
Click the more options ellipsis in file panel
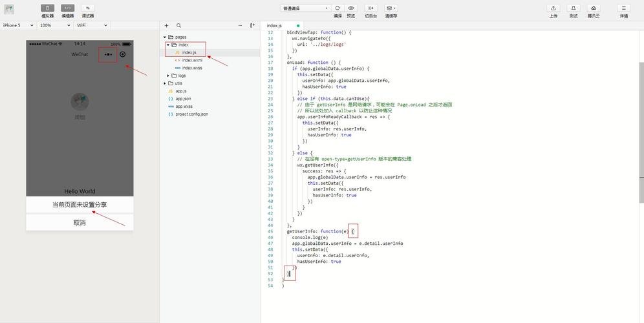241,25
